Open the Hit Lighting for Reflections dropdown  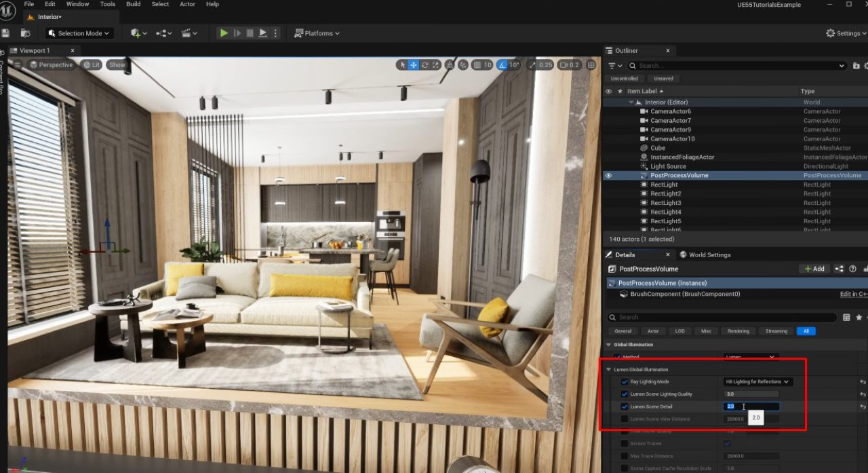click(757, 381)
